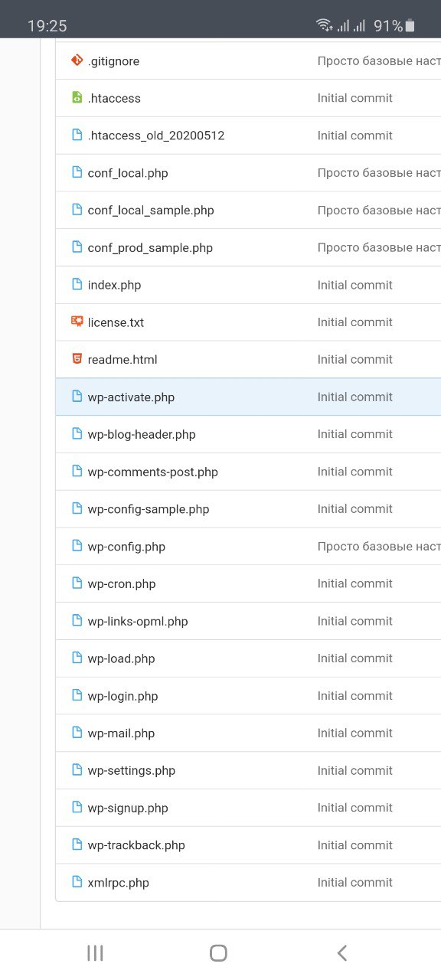Open Initial commit message for wp-cron.php
Viewport: 441px width, 980px height.
[x=355, y=583]
